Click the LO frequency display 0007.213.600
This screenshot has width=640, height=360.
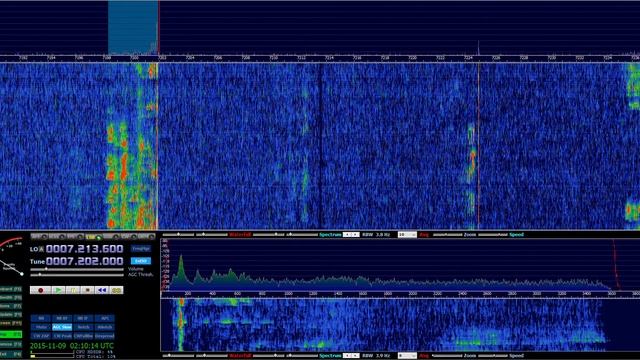point(84,249)
